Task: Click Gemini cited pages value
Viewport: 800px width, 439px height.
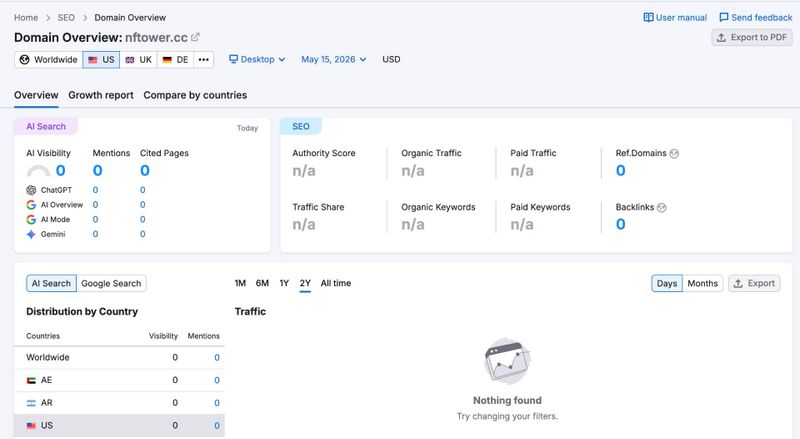Action: click(142, 234)
